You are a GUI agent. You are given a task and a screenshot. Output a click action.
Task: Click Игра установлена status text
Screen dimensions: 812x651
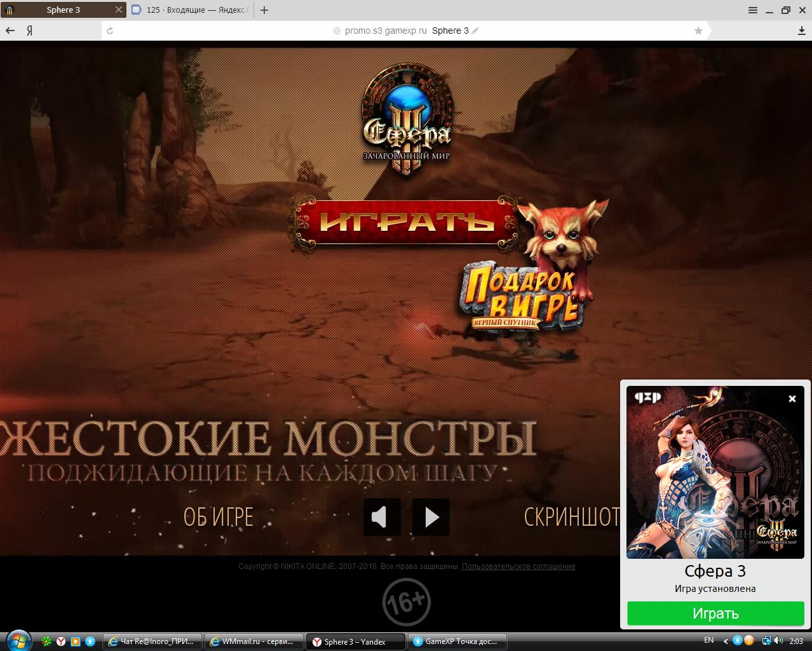[x=715, y=589]
